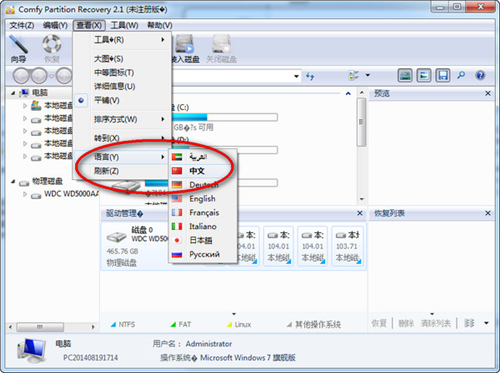Collapse the drive list group chevron
Image resolution: width=500 pixels, height=373 pixels.
tap(348, 94)
